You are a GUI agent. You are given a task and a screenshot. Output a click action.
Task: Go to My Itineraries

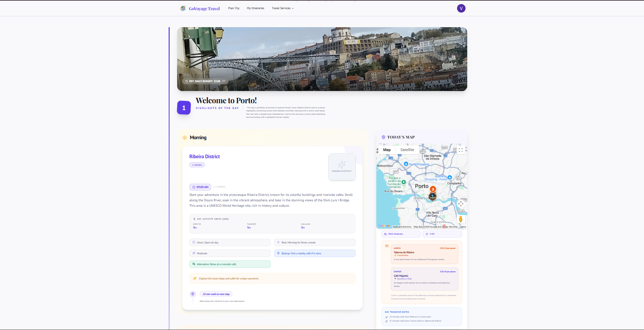[255, 8]
